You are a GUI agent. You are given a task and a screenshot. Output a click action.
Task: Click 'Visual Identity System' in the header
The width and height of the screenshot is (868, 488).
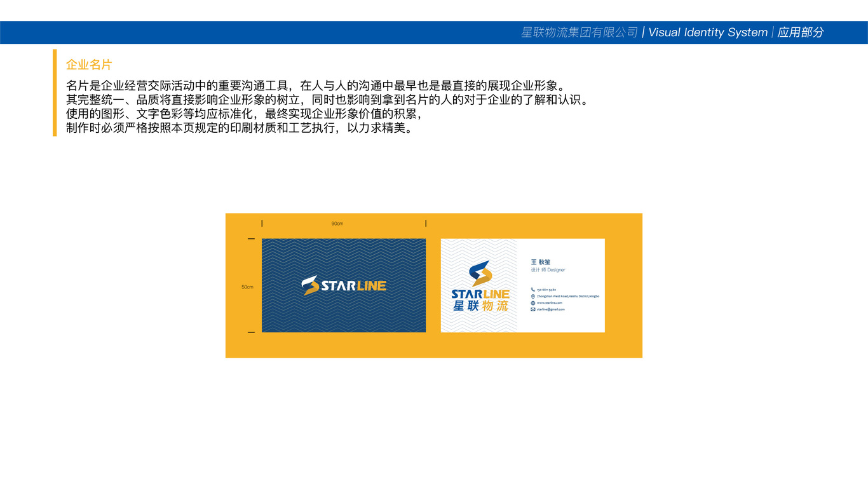pos(708,32)
